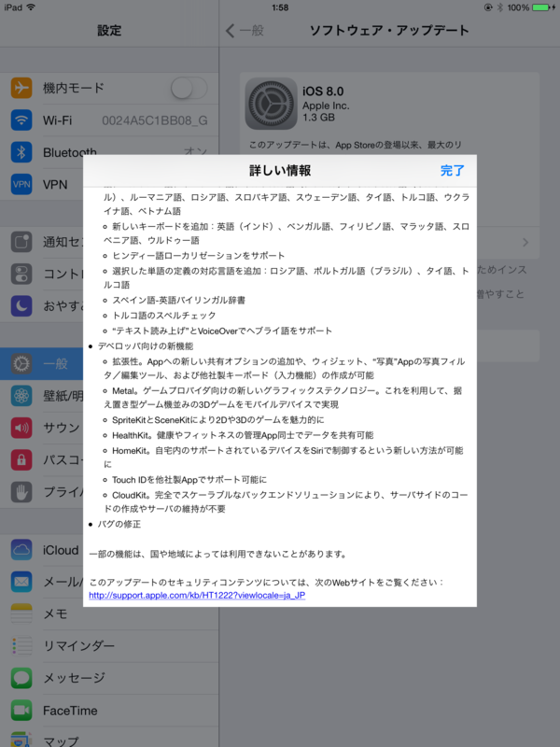Screen dimensions: 560x747
Task: Select the メッセージ settings row
Action: [x=109, y=678]
